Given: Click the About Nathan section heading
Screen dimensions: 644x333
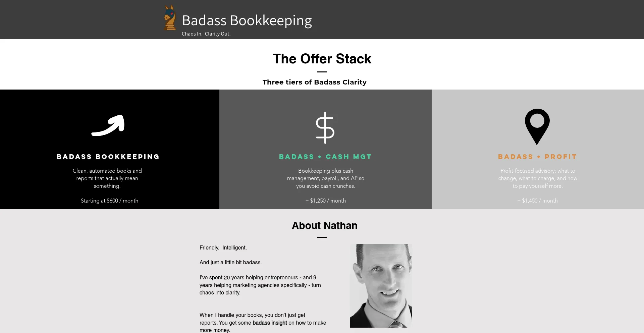Looking at the screenshot, I should 324,225.
